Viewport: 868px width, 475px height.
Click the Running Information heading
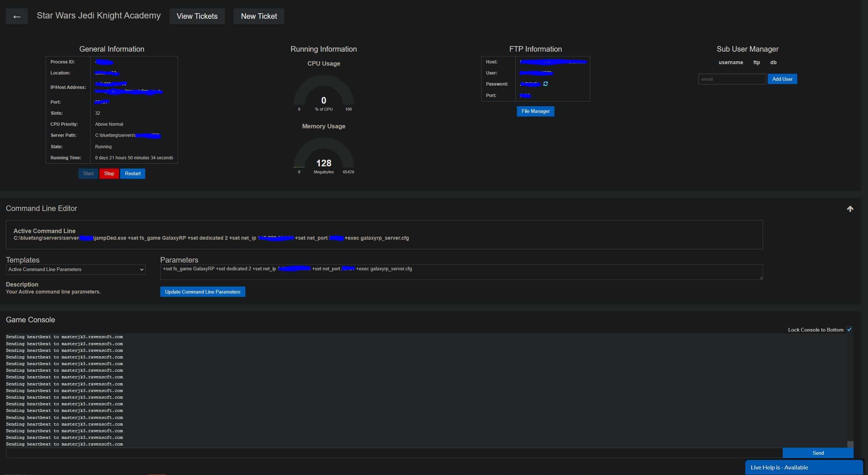[323, 49]
